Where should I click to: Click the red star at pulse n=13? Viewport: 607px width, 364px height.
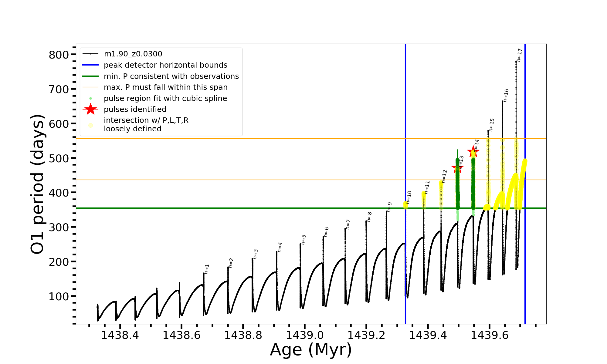pyautogui.click(x=457, y=168)
